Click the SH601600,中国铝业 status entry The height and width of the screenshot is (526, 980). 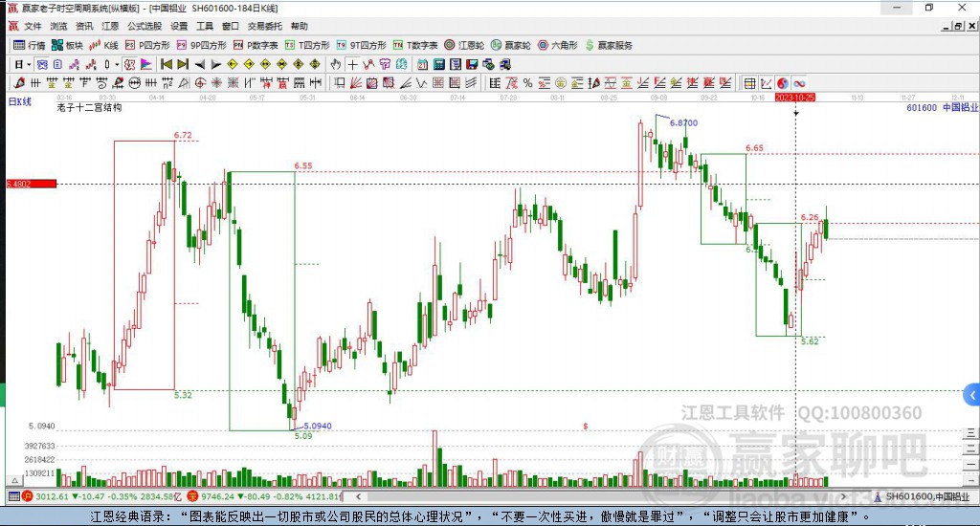pos(922,496)
